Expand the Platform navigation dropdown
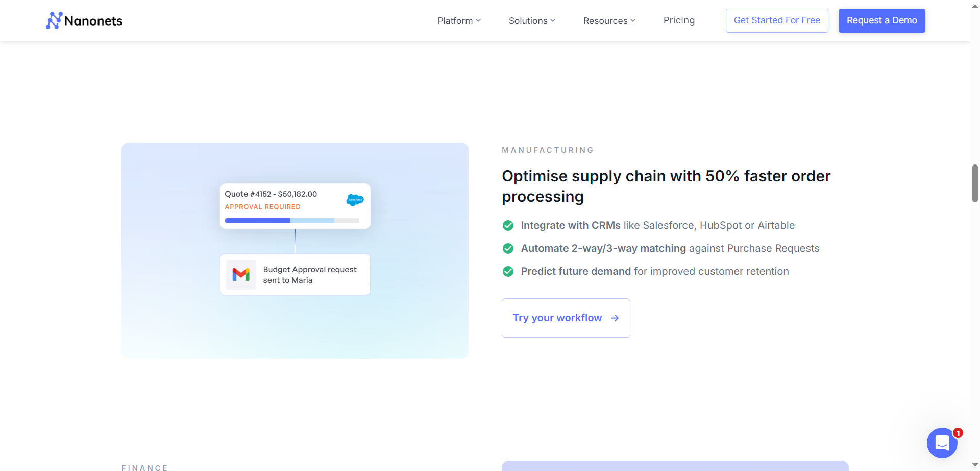Screen dimensions: 980x471 [x=458, y=20]
